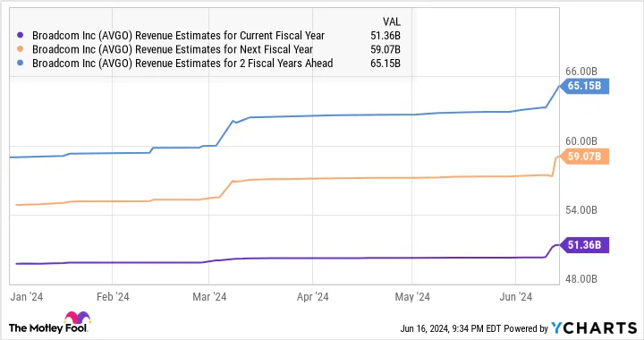Click the Mar '24 axis label
644x340 pixels.
(x=209, y=297)
